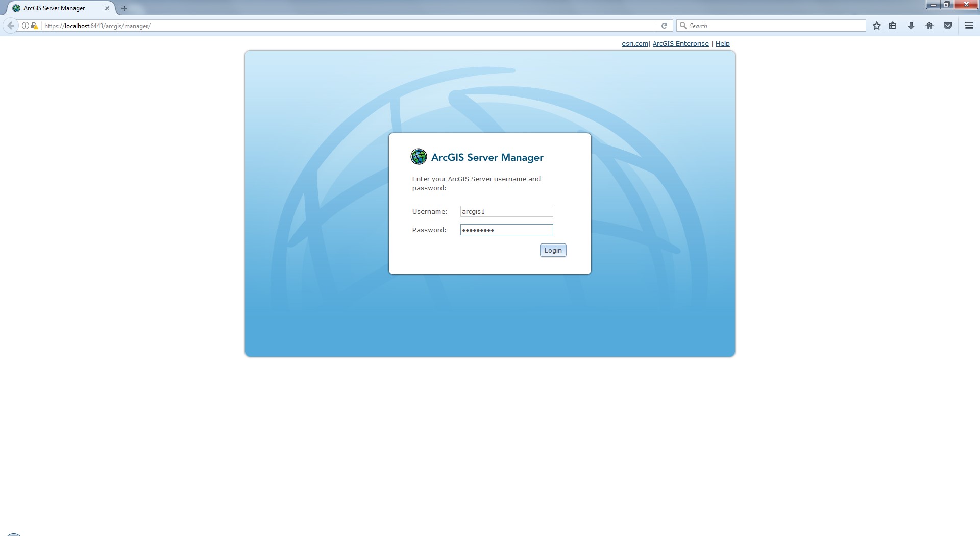Reload the current page
The width and height of the screenshot is (980, 536).
click(x=664, y=26)
